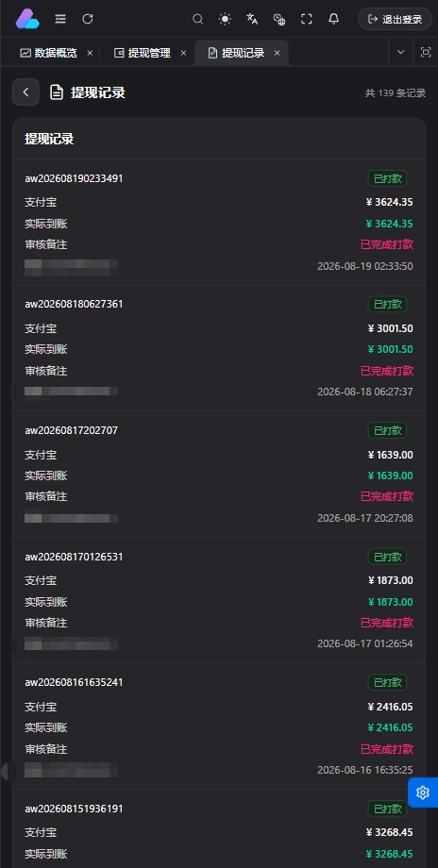Image resolution: width=438 pixels, height=868 pixels.
Task: Open the search magnifier icon
Action: click(x=197, y=20)
